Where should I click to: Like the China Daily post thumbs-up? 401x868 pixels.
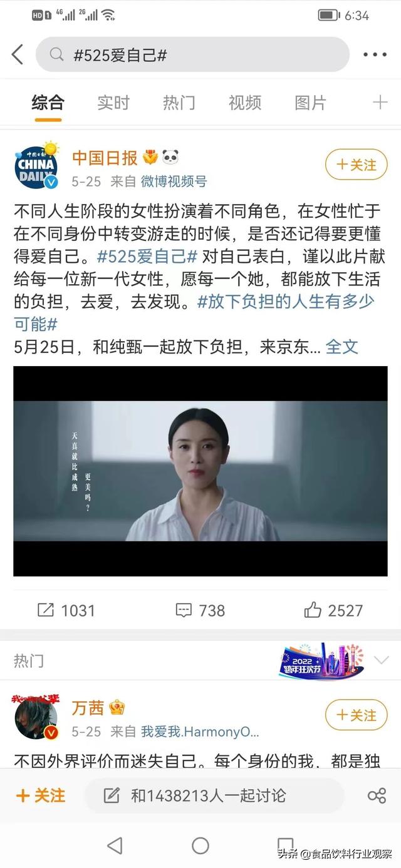coord(313,610)
